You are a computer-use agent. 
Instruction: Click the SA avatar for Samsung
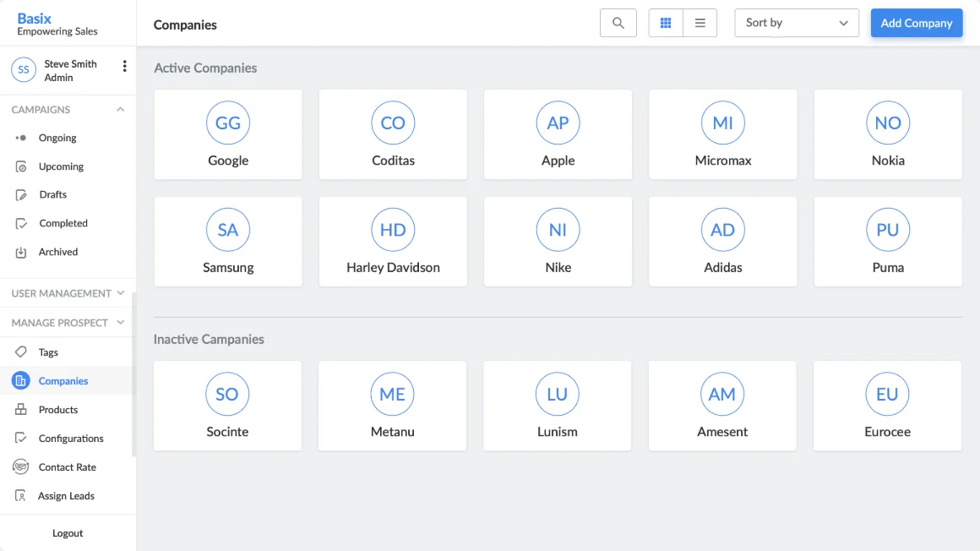(x=228, y=230)
